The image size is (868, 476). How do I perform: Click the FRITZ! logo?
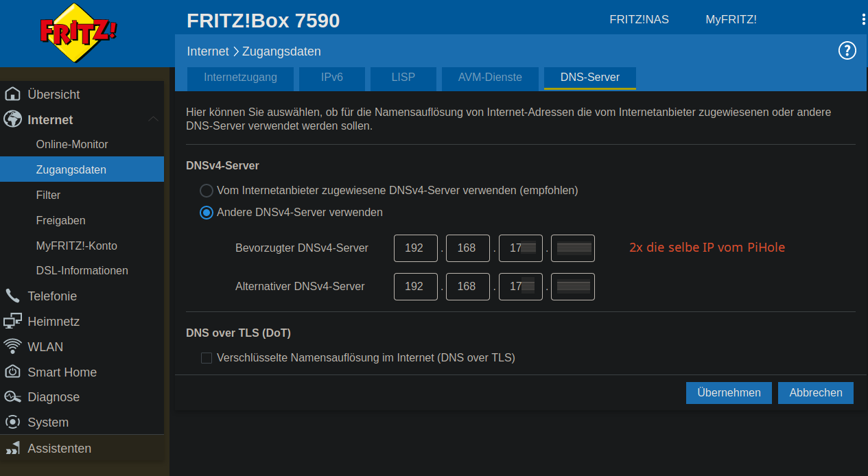pyautogui.click(x=78, y=32)
